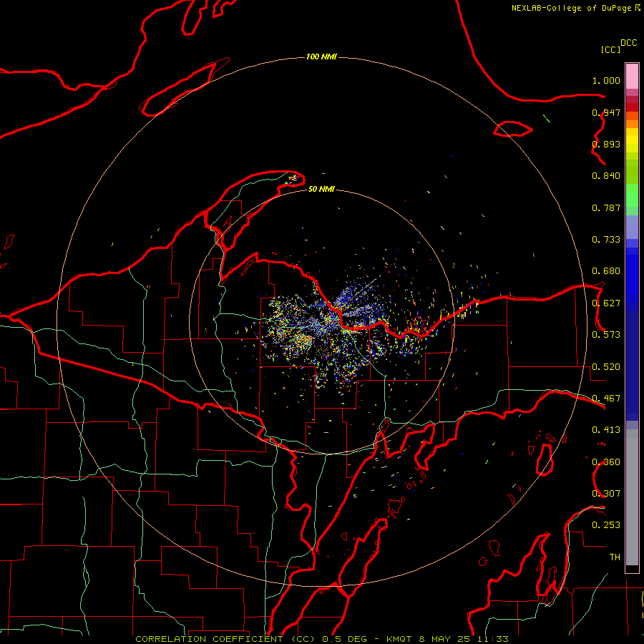Click the Correlation Coefficient caption at bottom
The width and height of the screenshot is (644, 644).
click(321, 639)
